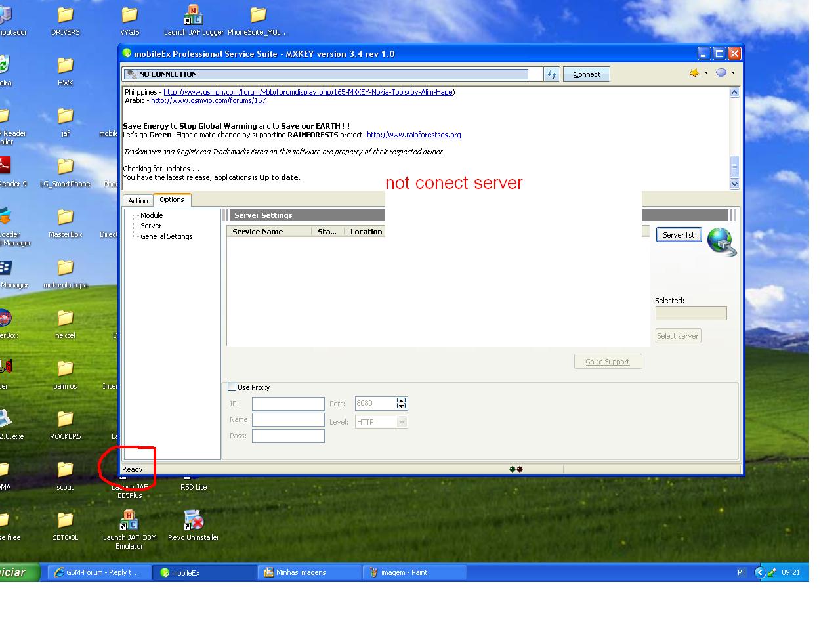Screen dimensions: 840x630
Task: Open VYGIS folder on desktop
Action: tap(129, 20)
